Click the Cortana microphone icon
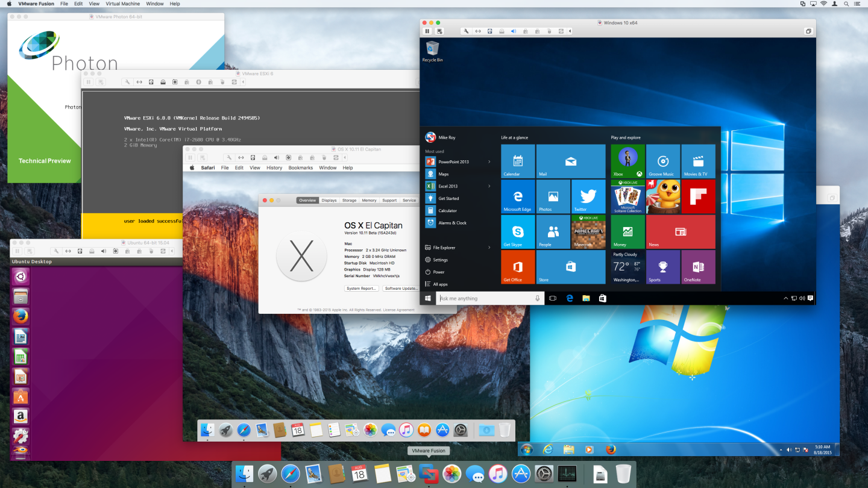The image size is (868, 488). (x=537, y=298)
